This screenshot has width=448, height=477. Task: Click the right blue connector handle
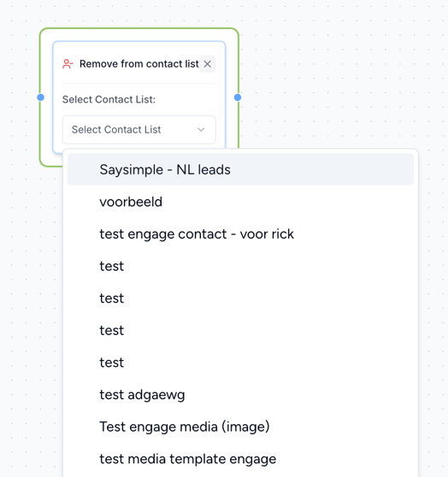(238, 97)
